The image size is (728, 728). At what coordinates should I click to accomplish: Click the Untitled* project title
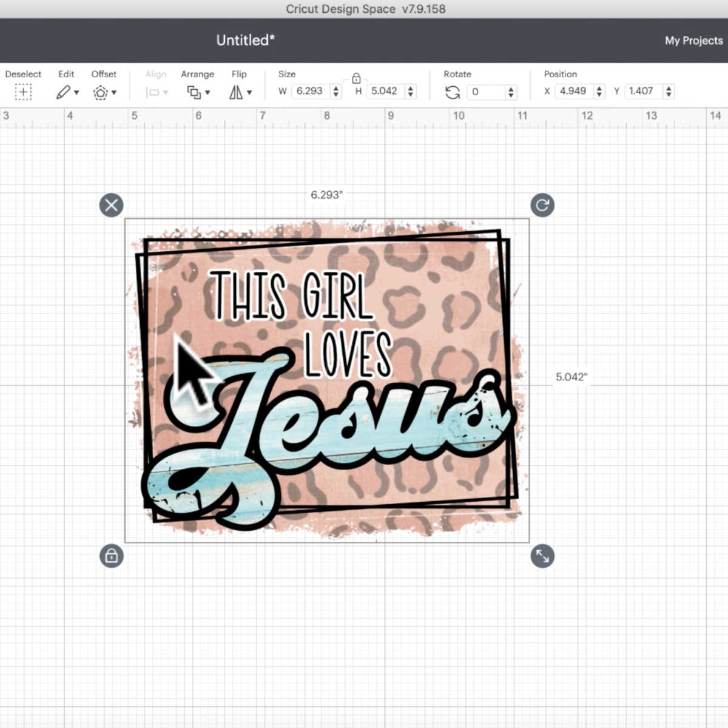pos(245,41)
